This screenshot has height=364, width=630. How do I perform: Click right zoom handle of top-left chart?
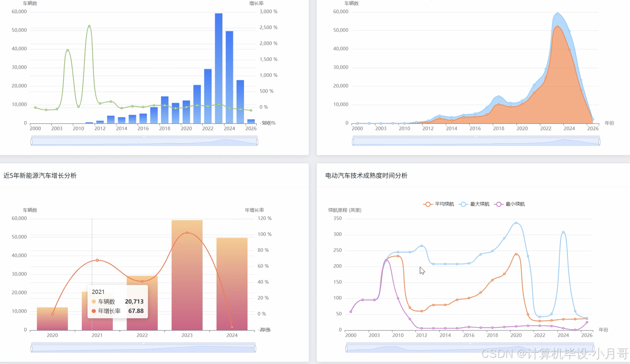[257, 142]
